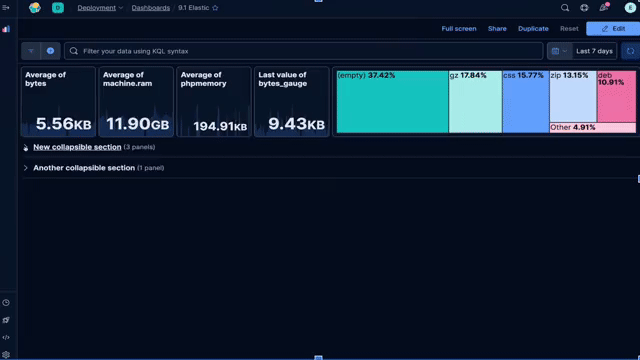Open the launch rocket sidebar icon
The image size is (640, 360).
pos(6,320)
